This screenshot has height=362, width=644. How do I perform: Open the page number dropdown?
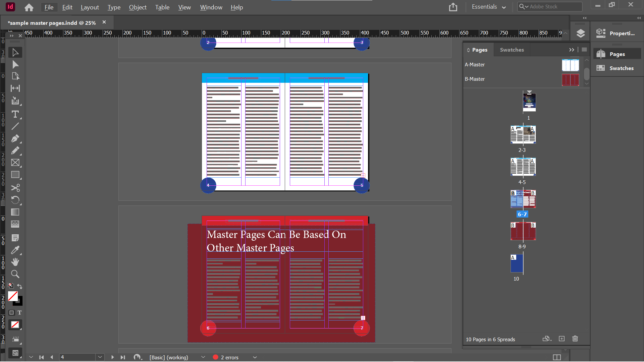pos(100,357)
